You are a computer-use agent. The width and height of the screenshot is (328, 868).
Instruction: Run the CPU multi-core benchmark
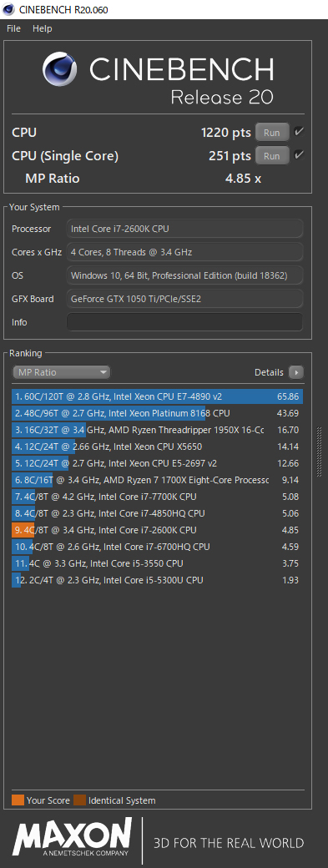pos(271,133)
